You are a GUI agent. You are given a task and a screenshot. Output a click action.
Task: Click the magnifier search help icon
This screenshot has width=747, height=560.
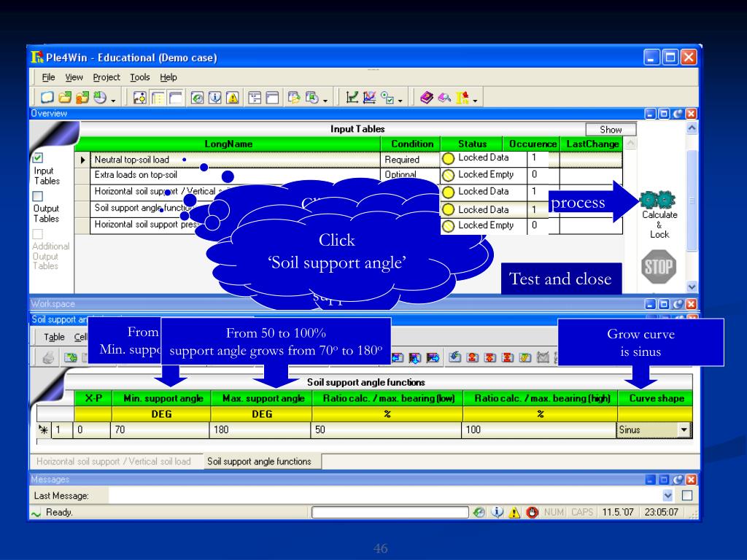pyautogui.click(x=444, y=98)
